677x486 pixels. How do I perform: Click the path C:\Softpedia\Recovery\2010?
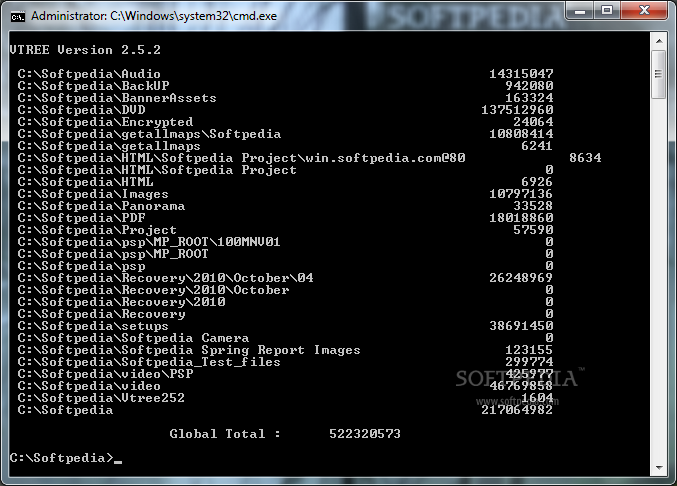click(x=121, y=302)
